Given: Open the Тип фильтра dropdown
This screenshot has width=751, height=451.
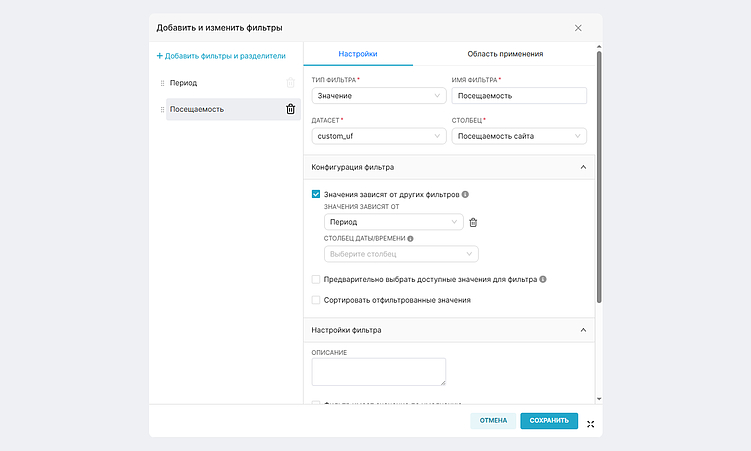Looking at the screenshot, I should tap(379, 96).
